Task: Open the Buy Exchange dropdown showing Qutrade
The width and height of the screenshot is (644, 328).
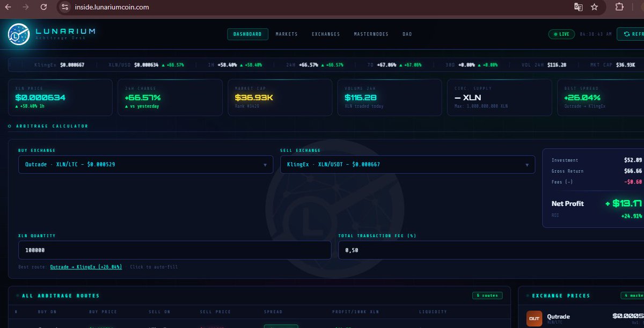Action: point(145,164)
